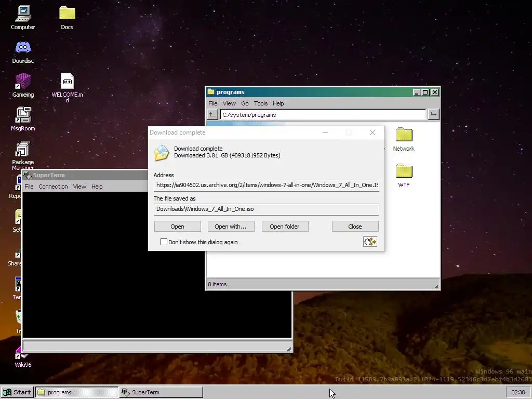Screen dimensions: 532x399
Task: Click the hand-arrows icon in download dialog
Action: click(x=370, y=242)
